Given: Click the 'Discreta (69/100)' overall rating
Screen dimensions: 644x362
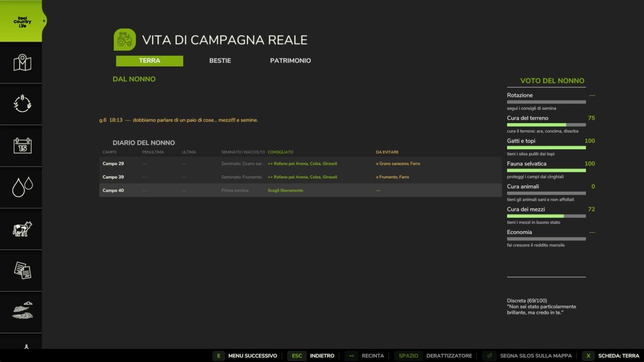Looking at the screenshot, I should tap(527, 301).
